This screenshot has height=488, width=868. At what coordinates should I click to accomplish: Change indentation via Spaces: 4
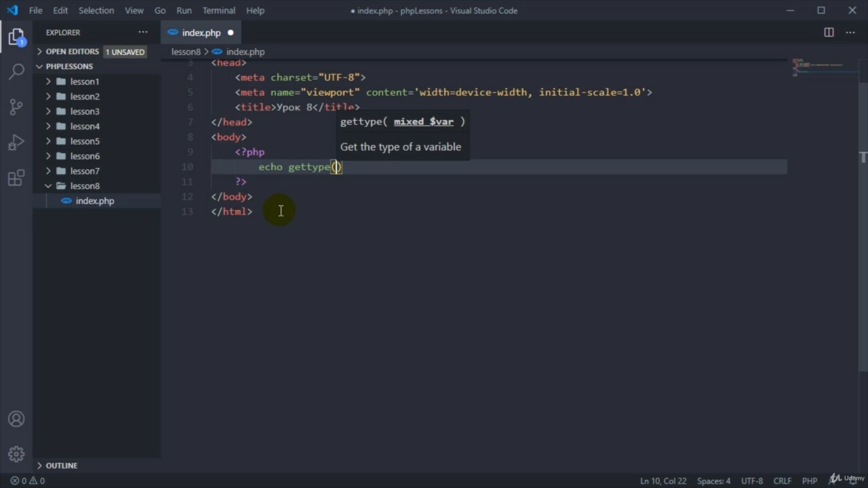pos(714,481)
